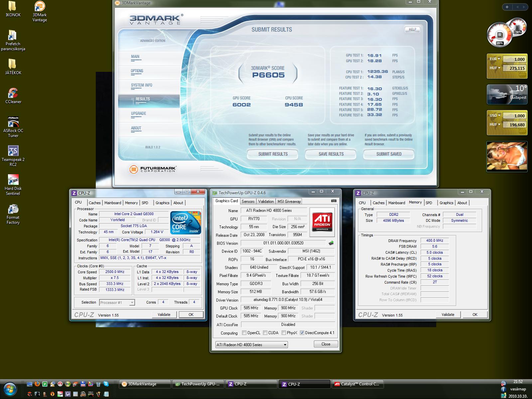This screenshot has width=532, height=399.
Task: Click the system clock showing 21:52
Action: (x=518, y=382)
